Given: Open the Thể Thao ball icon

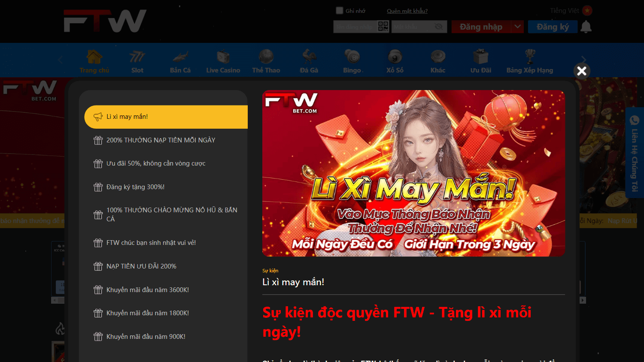Looking at the screenshot, I should pos(266,57).
